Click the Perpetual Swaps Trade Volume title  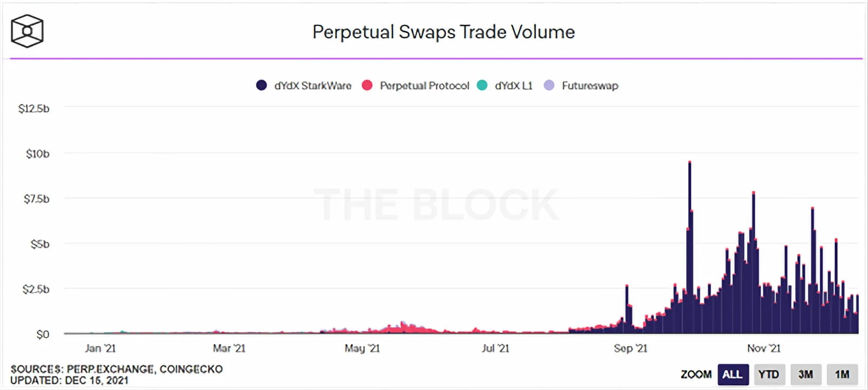(444, 32)
